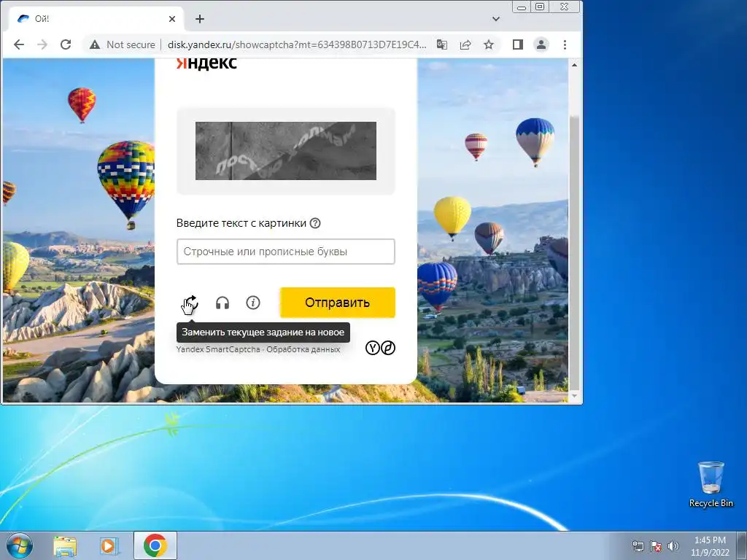Click the Яндекс logo

pos(206,63)
